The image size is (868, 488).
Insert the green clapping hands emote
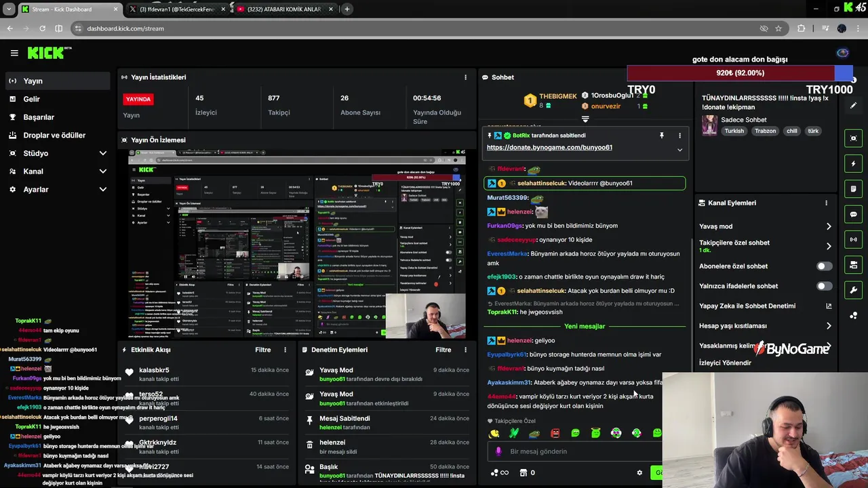[x=514, y=433]
